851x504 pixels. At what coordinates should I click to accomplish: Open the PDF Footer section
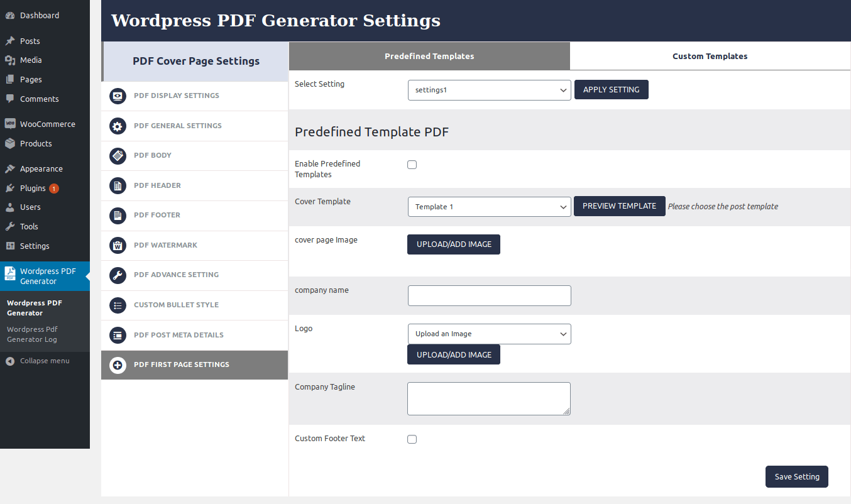(195, 215)
